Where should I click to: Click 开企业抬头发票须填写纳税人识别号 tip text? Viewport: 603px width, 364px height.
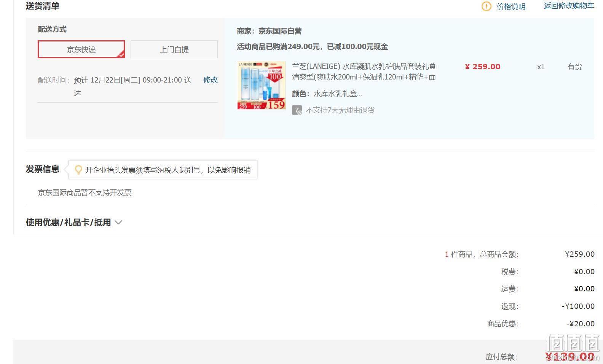coord(167,170)
